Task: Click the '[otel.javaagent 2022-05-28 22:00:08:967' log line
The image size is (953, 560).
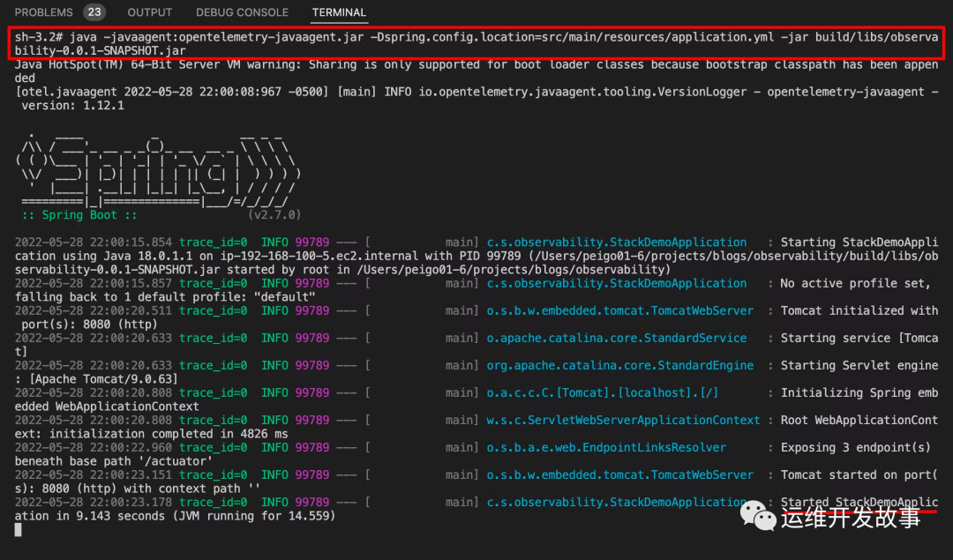Action: 476,92
